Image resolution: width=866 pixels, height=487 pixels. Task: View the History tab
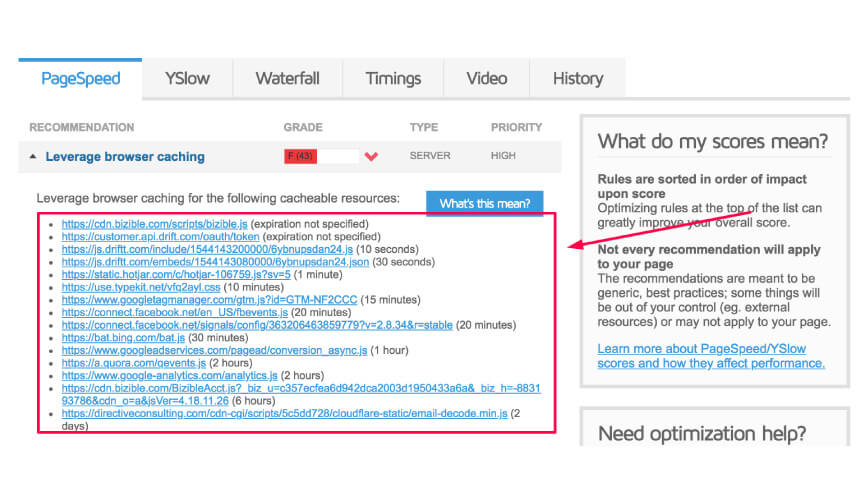click(x=577, y=79)
